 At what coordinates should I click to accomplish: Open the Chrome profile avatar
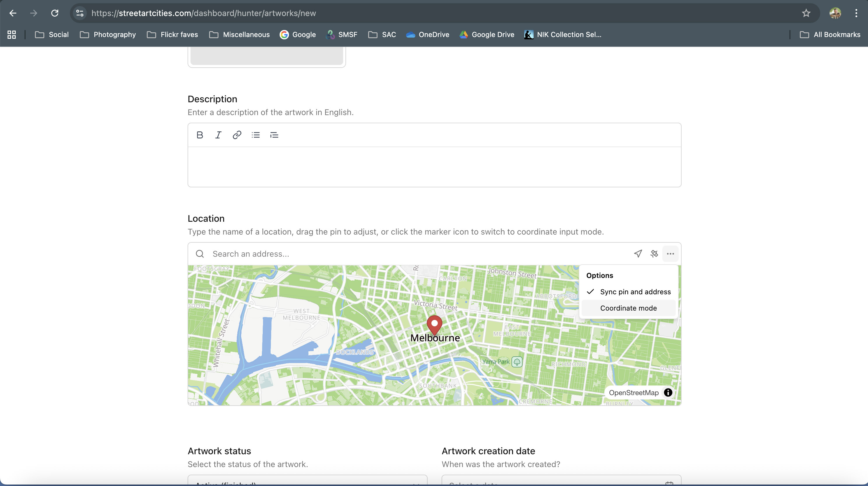[835, 13]
